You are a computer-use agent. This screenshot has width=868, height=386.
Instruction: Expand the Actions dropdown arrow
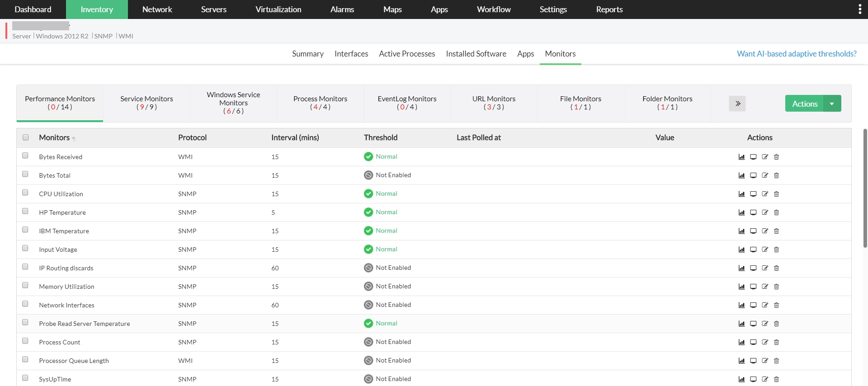coord(832,104)
